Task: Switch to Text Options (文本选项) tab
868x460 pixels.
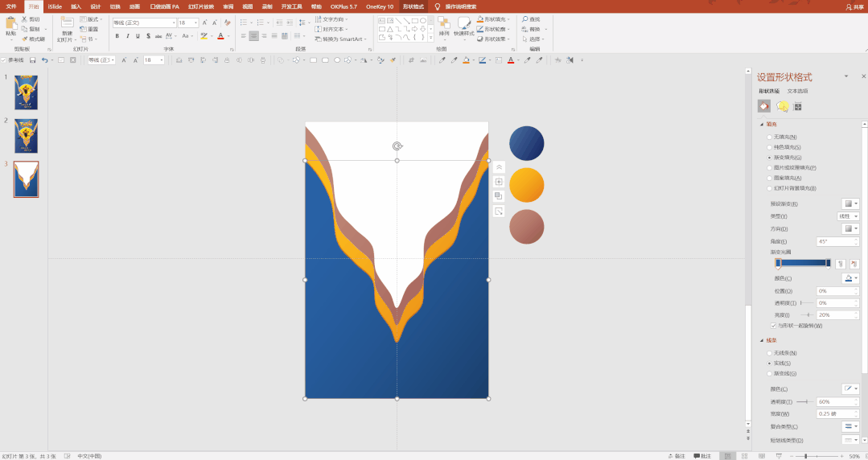Action: [798, 91]
